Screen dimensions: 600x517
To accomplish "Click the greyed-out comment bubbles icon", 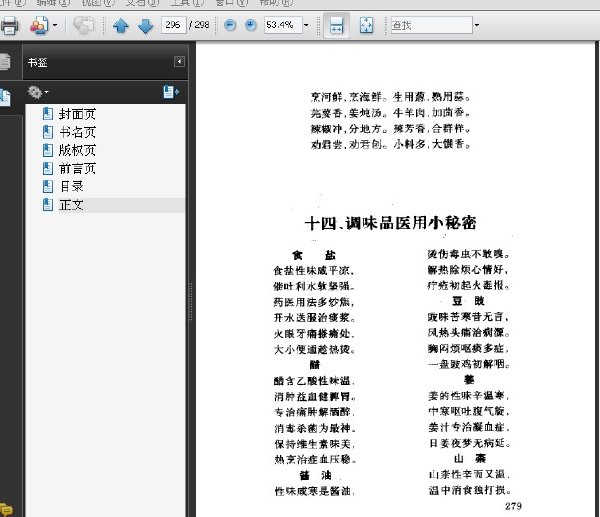I will [x=83, y=26].
